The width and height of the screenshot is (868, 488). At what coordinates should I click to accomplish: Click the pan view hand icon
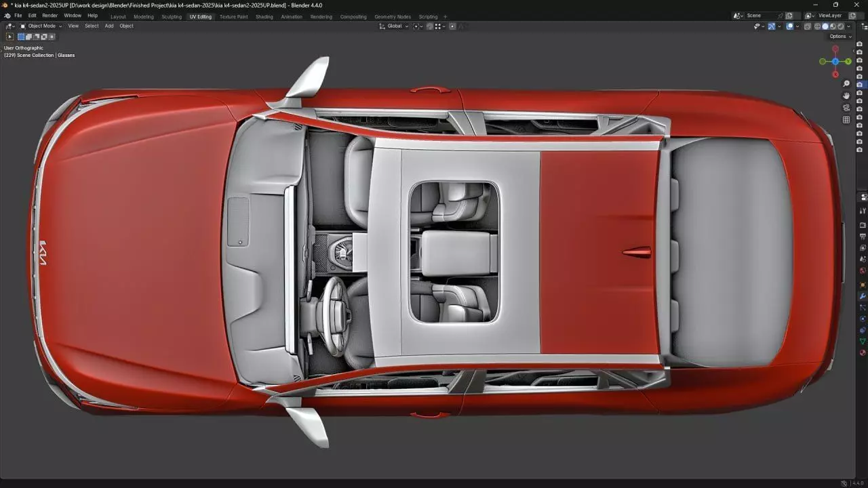(x=846, y=96)
